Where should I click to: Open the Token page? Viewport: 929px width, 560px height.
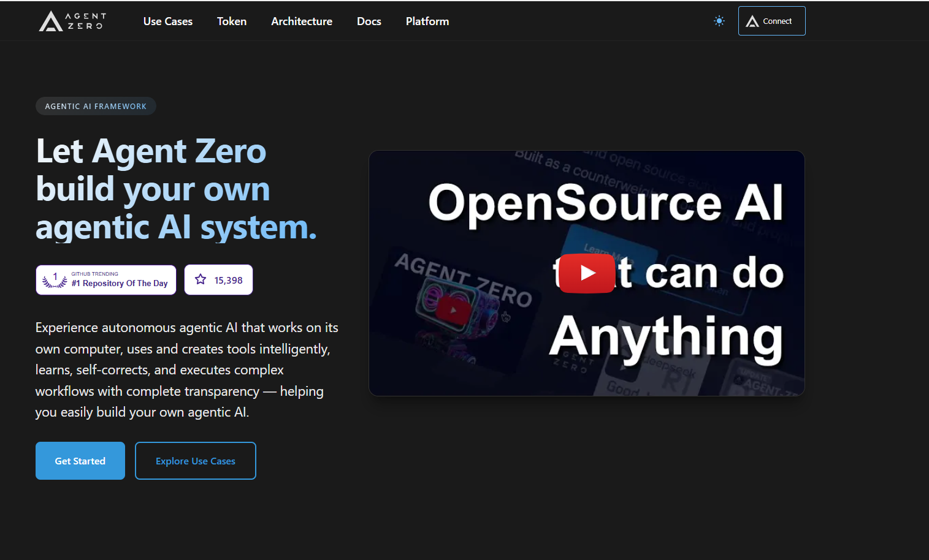coord(231,21)
